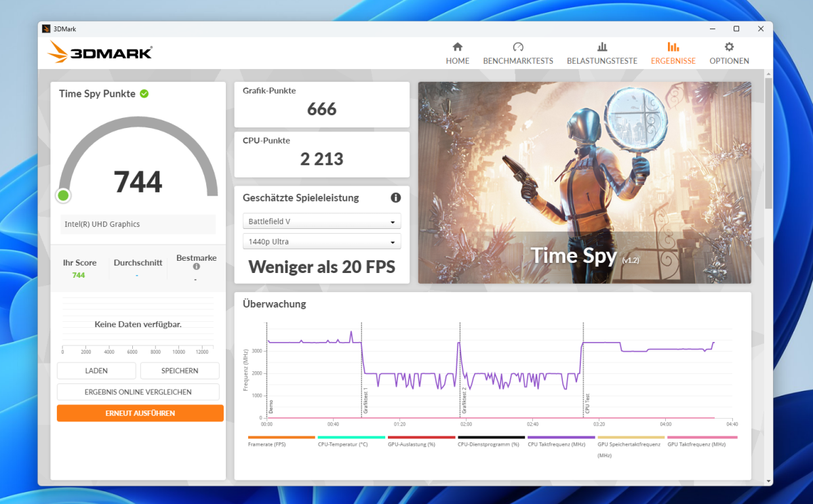813x504 pixels.
Task: Click the LADEN button
Action: [96, 371]
